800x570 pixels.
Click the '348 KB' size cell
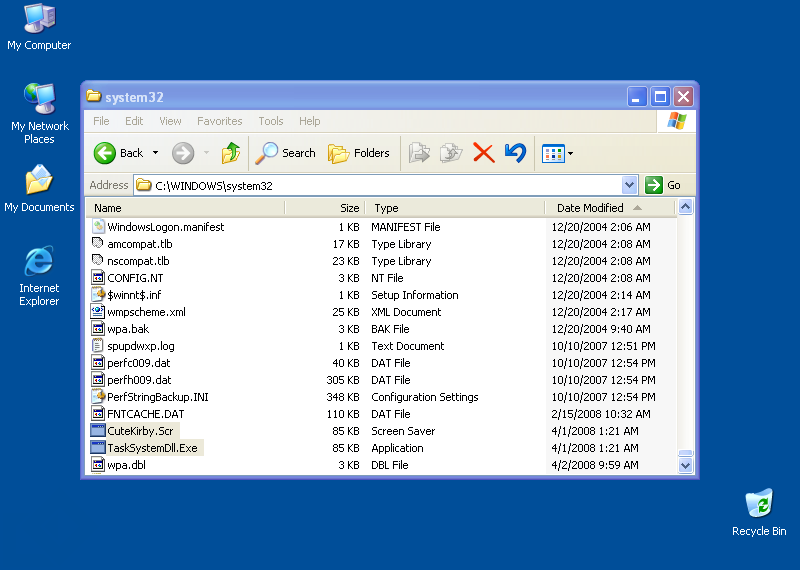pos(343,396)
